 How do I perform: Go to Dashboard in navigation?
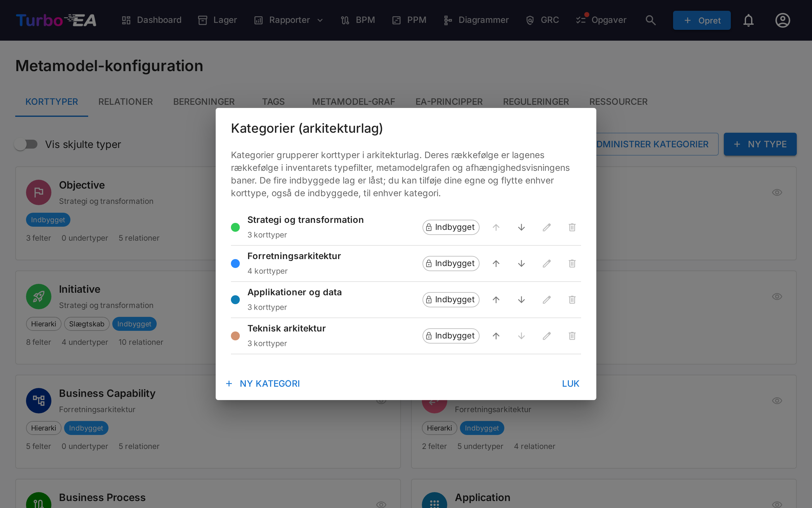(x=151, y=20)
